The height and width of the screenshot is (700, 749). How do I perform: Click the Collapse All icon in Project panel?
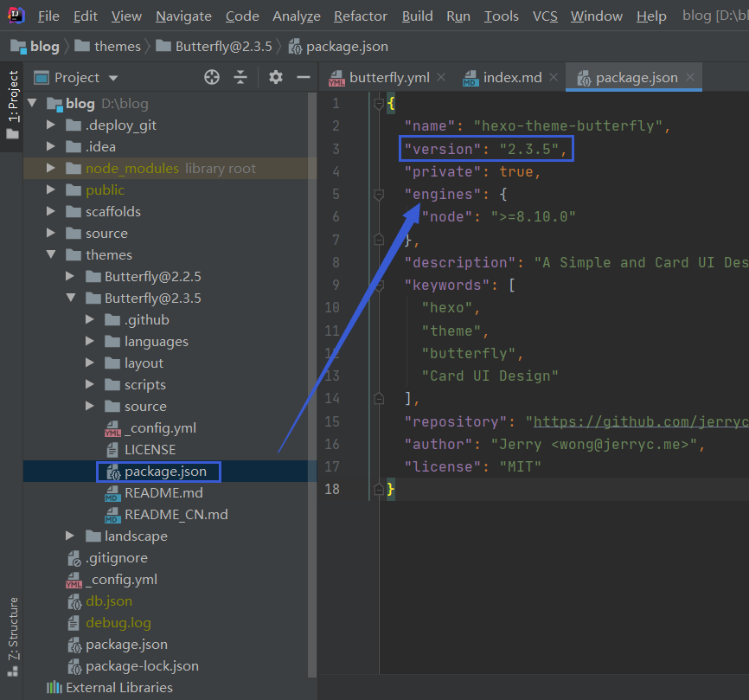(240, 77)
